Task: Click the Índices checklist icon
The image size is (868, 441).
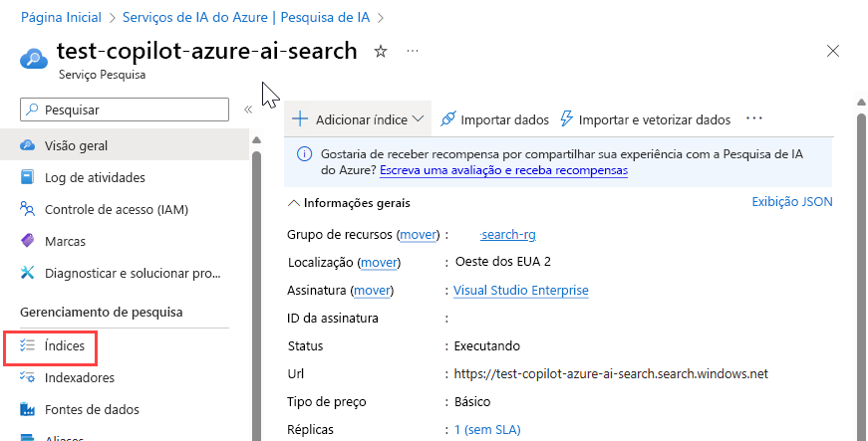Action: coord(27,345)
